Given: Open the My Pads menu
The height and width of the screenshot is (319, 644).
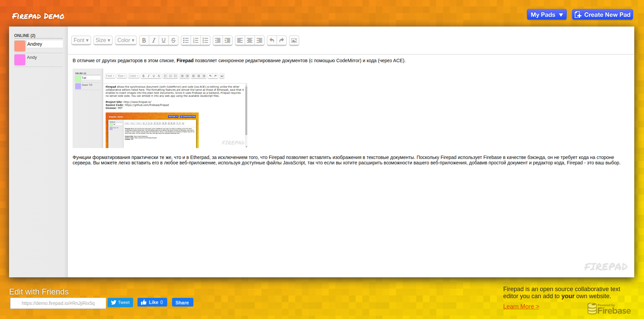Looking at the screenshot, I should pos(547,15).
